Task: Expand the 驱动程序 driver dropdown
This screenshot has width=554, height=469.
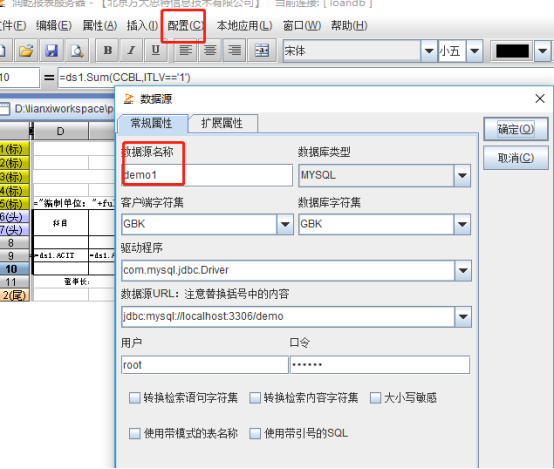Action: click(463, 271)
